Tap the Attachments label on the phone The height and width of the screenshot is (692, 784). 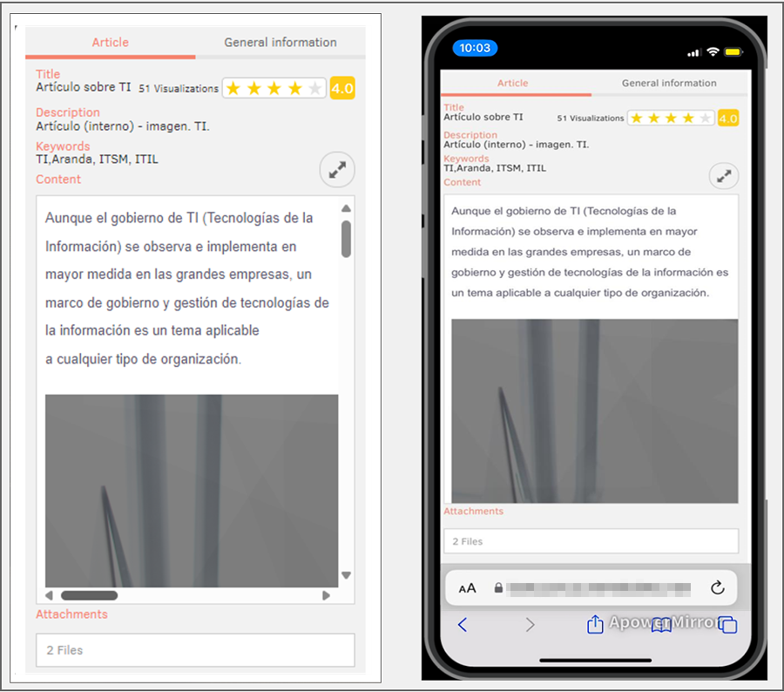[474, 512]
